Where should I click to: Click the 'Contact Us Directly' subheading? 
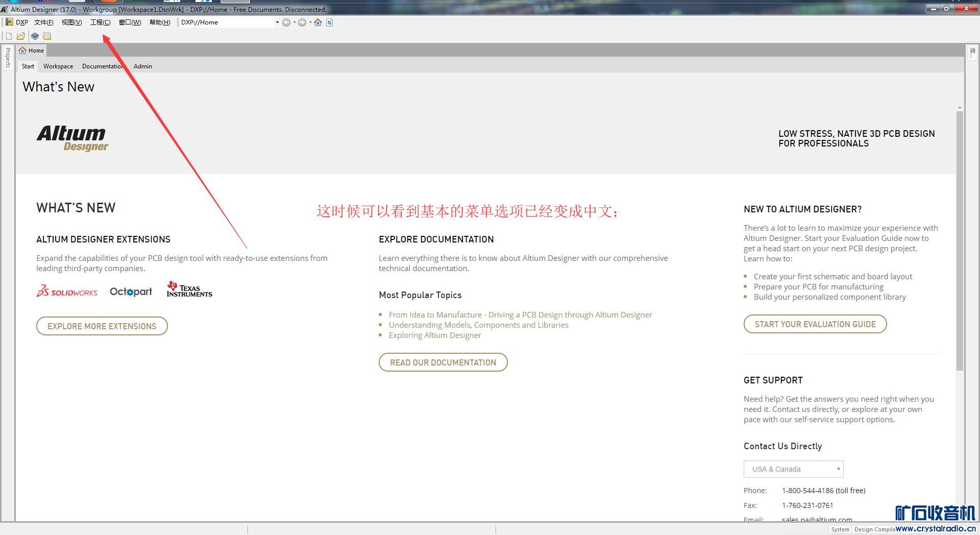(783, 446)
